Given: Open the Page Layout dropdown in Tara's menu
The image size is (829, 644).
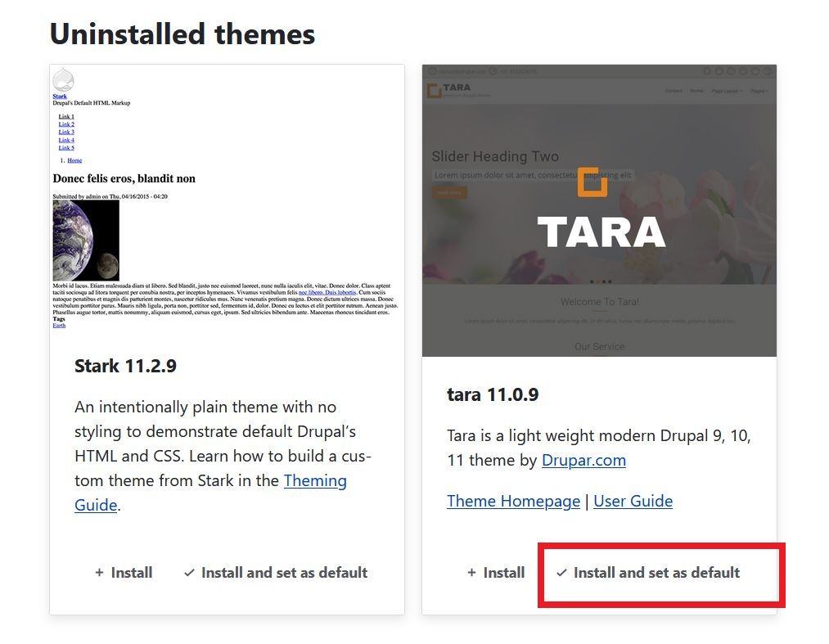Looking at the screenshot, I should (x=726, y=91).
